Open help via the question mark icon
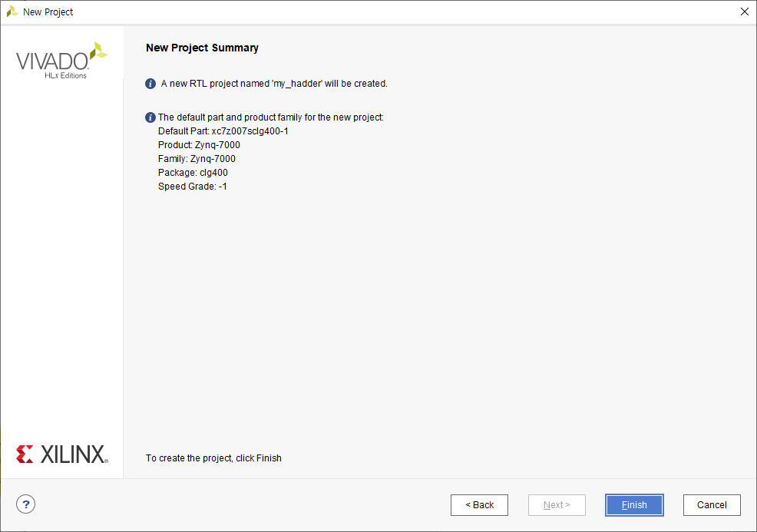Viewport: 757px width, 532px height. pos(25,504)
